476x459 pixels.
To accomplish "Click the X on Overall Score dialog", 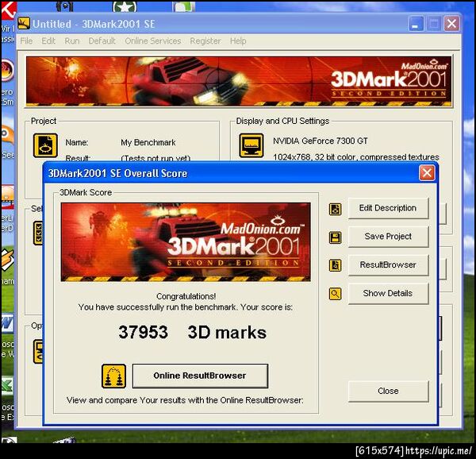I will tap(427, 173).
